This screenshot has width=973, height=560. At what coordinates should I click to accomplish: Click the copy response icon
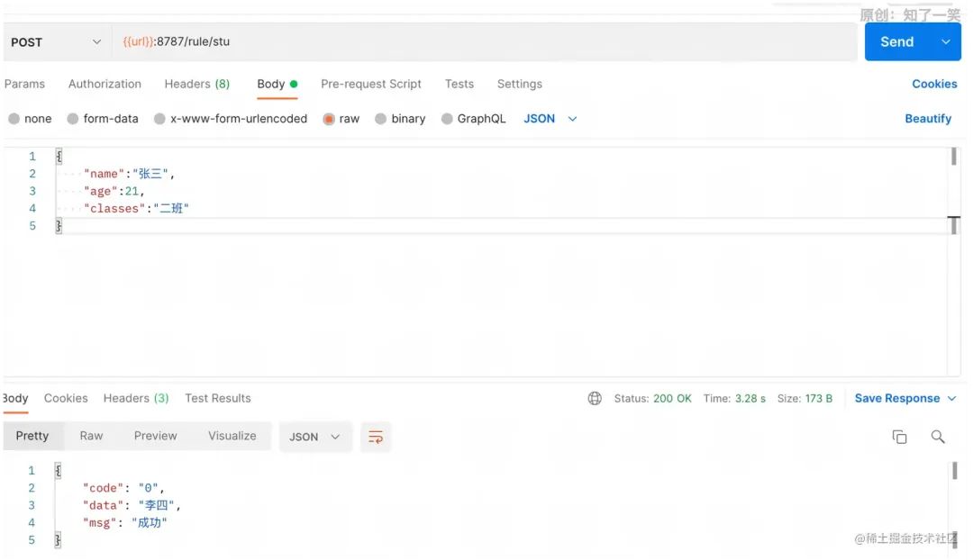pyautogui.click(x=899, y=437)
